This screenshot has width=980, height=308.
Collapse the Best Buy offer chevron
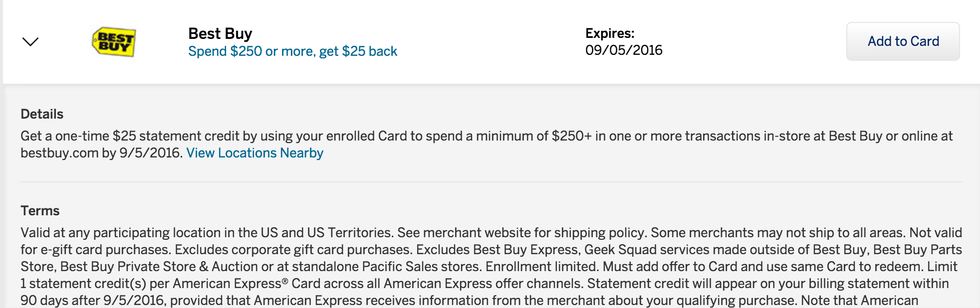point(30,41)
